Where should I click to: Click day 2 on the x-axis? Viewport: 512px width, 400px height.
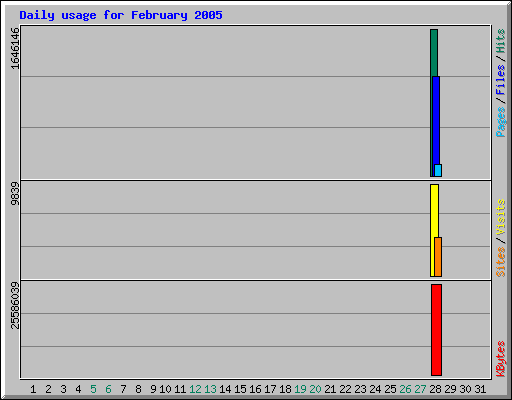pyautogui.click(x=48, y=389)
